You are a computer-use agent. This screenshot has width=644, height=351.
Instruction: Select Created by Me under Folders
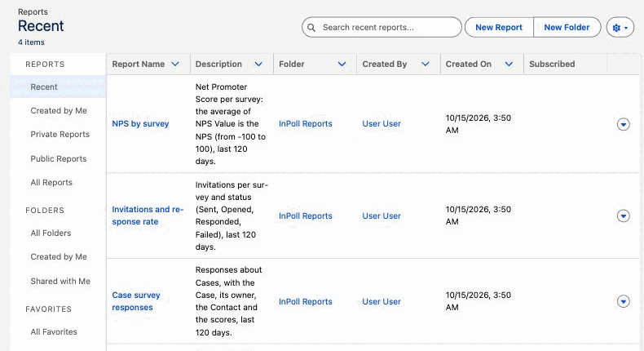click(59, 257)
